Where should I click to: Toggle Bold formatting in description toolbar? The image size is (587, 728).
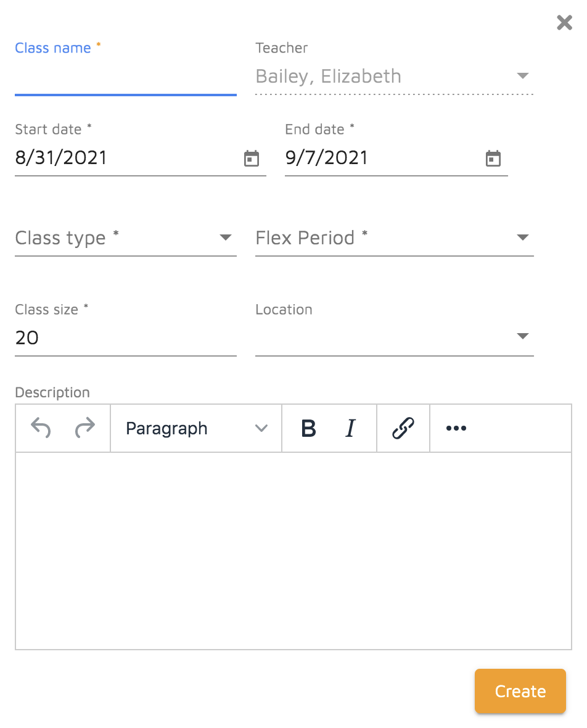pyautogui.click(x=309, y=428)
